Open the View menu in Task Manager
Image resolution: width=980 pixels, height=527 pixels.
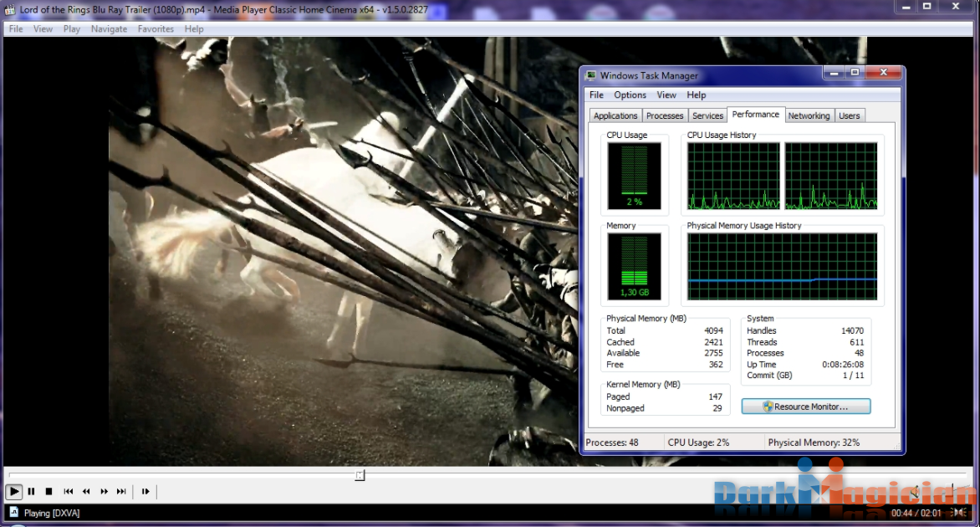[x=666, y=95]
